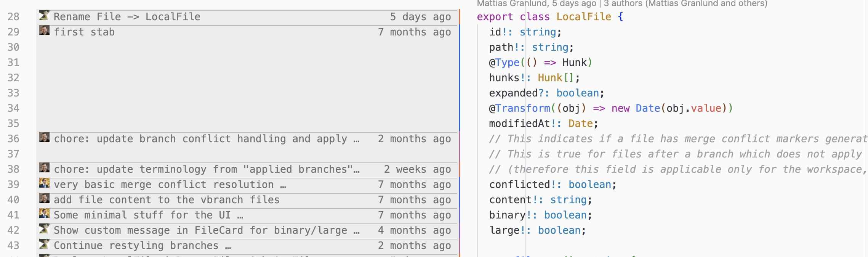Screen dimensions: 868x257
Task: Click '5 days ago' date on Rename File row
Action: 420,17
